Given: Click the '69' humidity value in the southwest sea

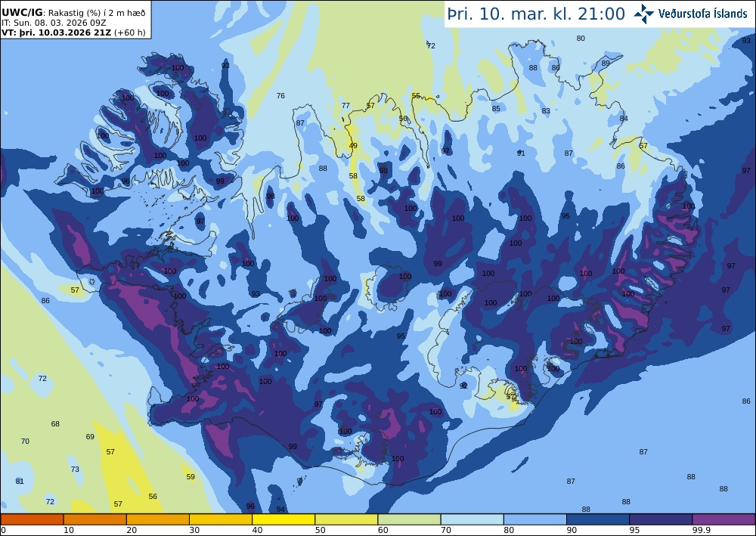Looking at the screenshot, I should [90, 437].
